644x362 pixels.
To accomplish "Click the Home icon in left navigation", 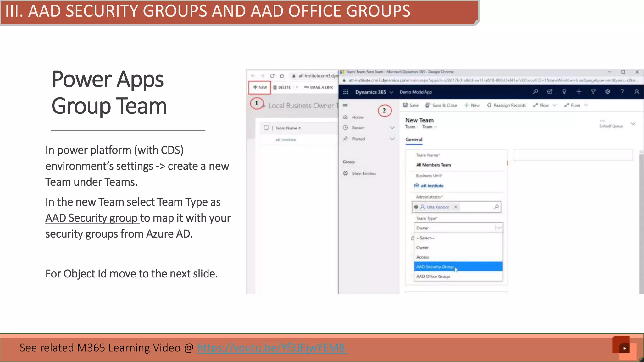I will point(345,117).
